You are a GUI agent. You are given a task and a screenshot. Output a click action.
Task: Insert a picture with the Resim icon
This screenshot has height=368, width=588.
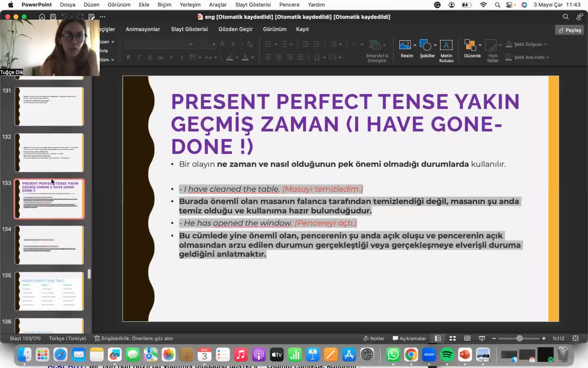pyautogui.click(x=405, y=45)
